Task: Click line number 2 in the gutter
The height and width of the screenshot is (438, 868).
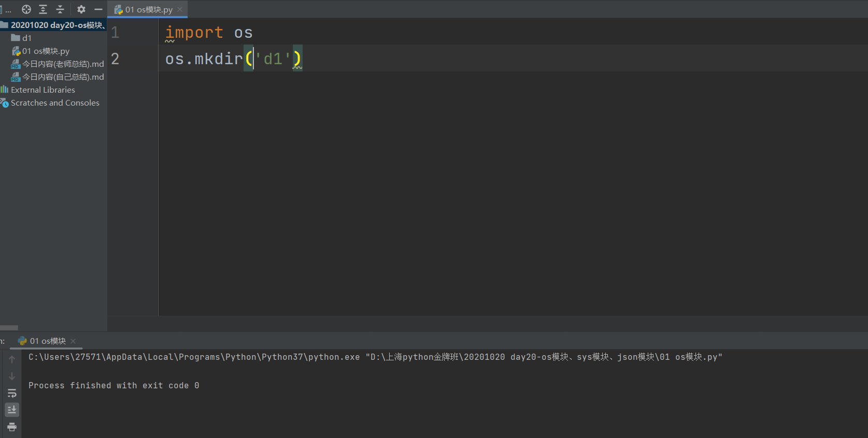Action: 115,59
